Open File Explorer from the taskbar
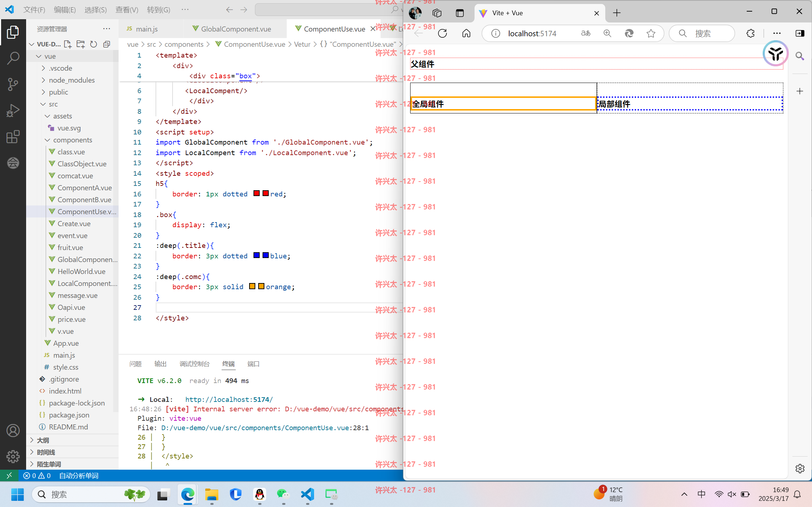The width and height of the screenshot is (812, 507). click(211, 494)
